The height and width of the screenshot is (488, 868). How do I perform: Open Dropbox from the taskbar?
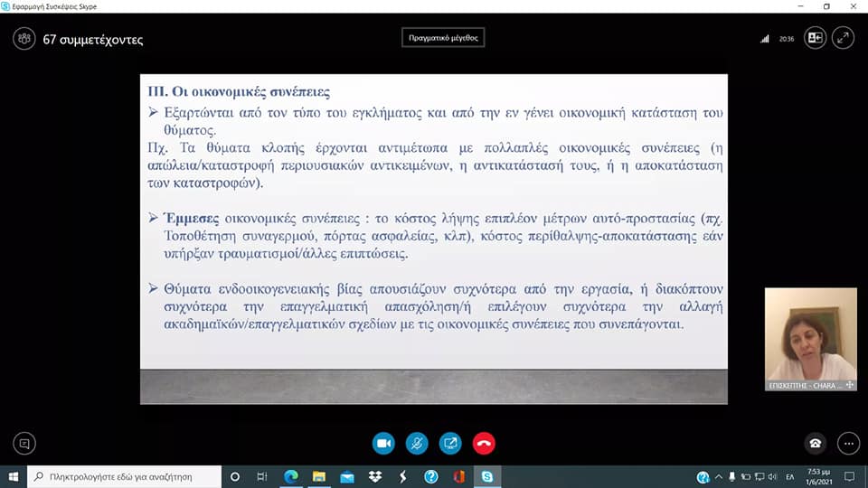[x=375, y=476]
